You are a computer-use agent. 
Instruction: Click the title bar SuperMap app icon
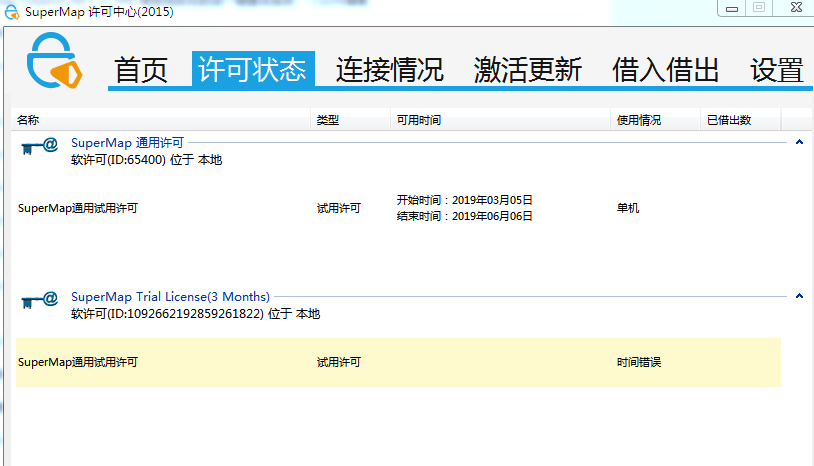(x=12, y=12)
